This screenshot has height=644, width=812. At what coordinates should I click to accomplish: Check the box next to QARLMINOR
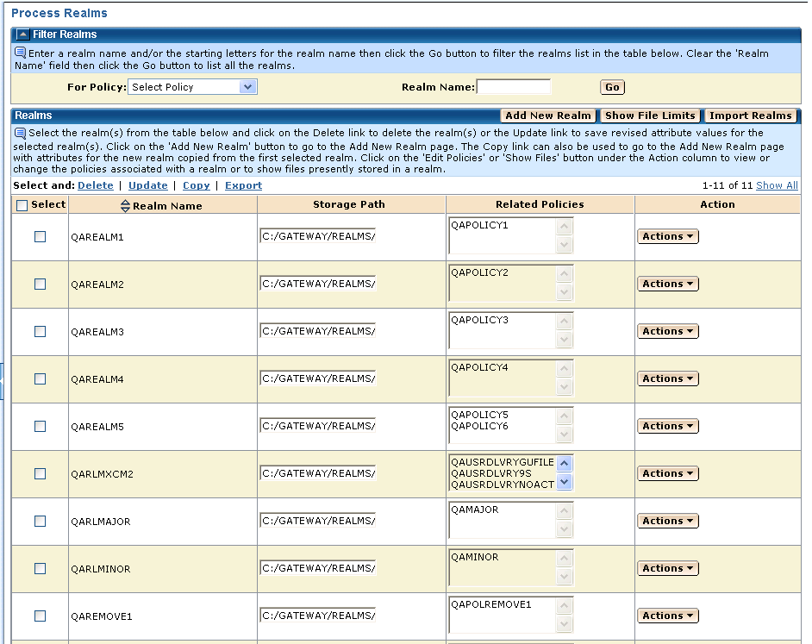click(x=40, y=568)
